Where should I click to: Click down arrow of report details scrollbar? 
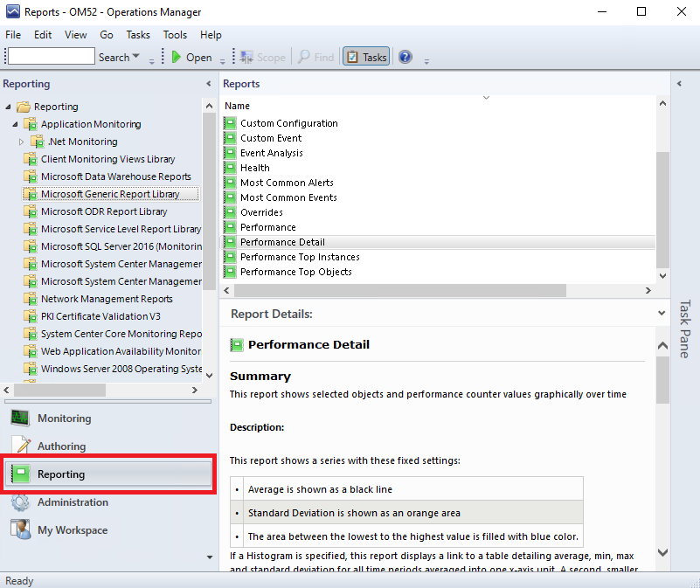(663, 552)
